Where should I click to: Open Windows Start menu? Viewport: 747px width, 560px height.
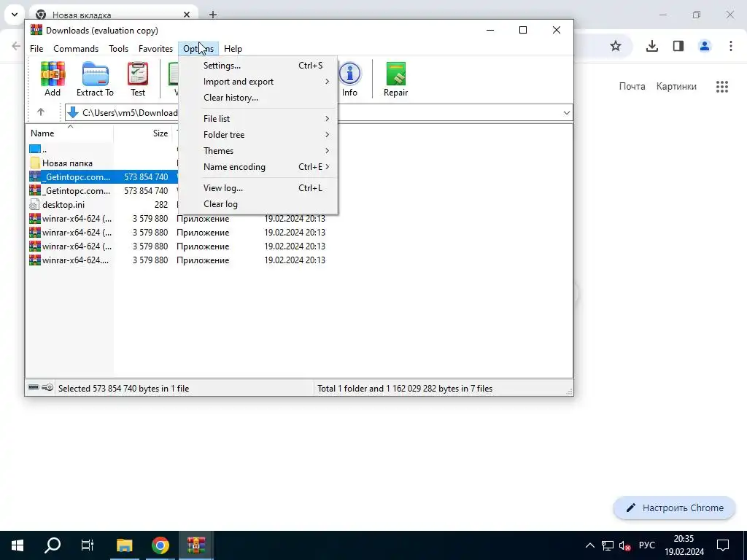coord(18,545)
